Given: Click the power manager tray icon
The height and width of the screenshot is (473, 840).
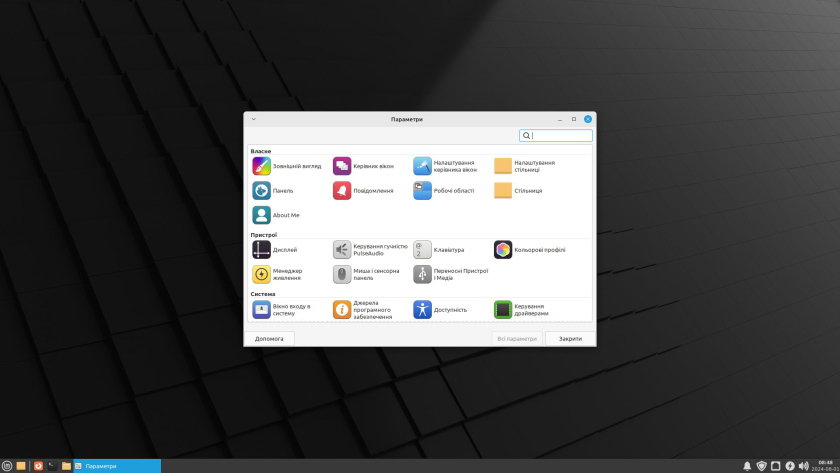Looking at the screenshot, I should [790, 466].
